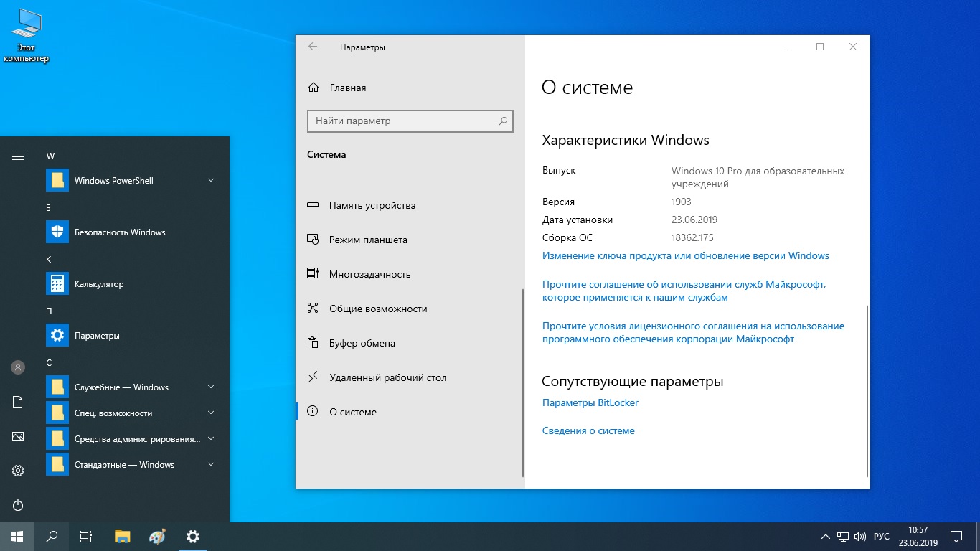
Task: Click the volume icon in system tray
Action: point(860,537)
